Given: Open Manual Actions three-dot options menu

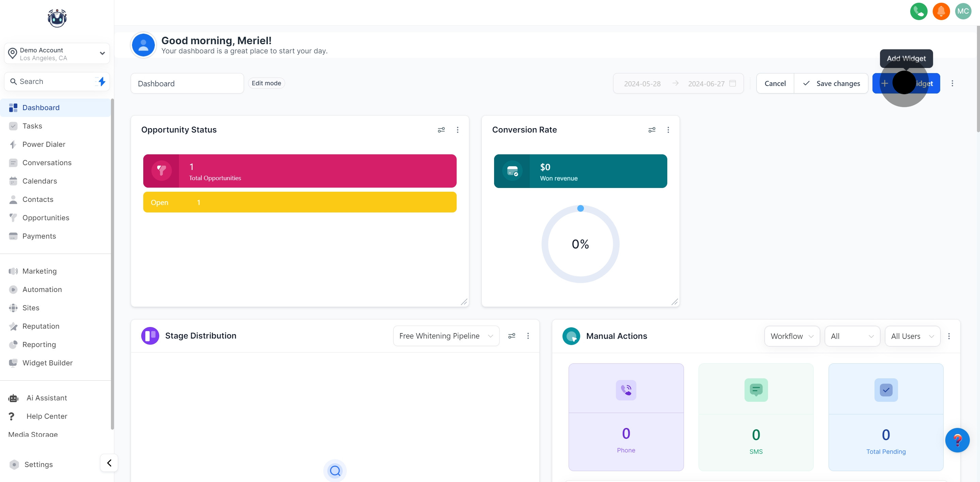Looking at the screenshot, I should pos(949,336).
